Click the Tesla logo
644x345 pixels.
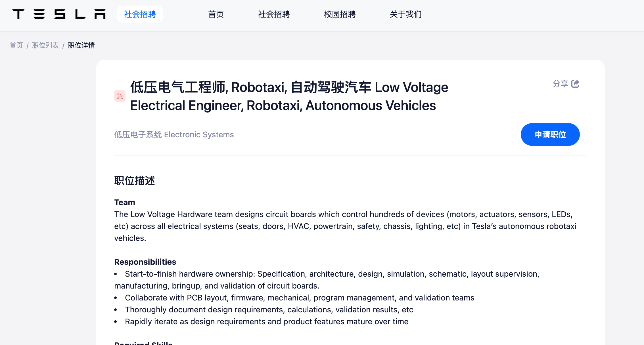(x=59, y=14)
